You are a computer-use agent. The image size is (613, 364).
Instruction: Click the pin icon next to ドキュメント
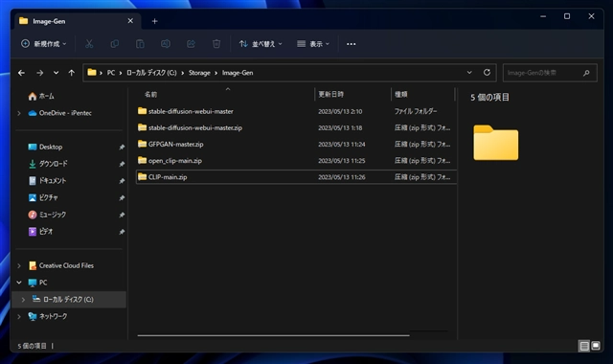122,181
